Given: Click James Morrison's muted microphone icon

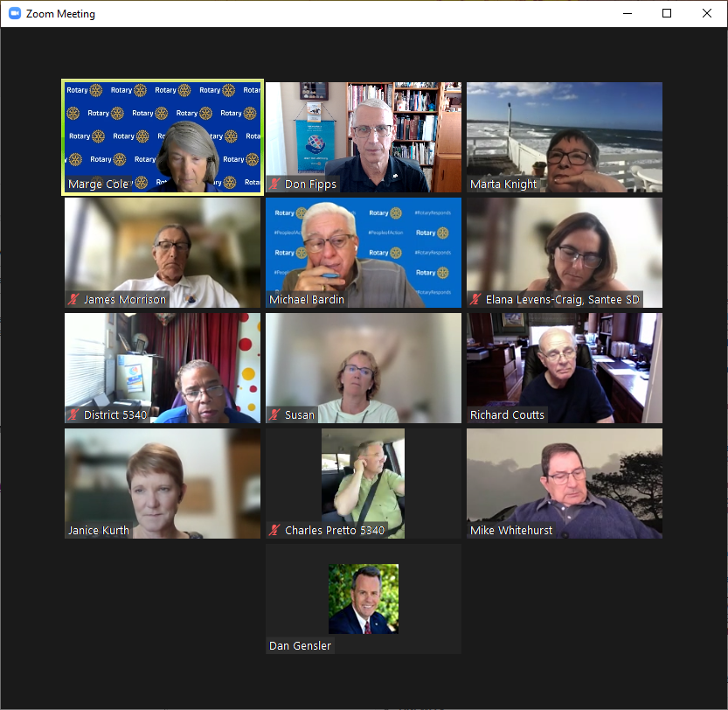Looking at the screenshot, I should point(74,300).
